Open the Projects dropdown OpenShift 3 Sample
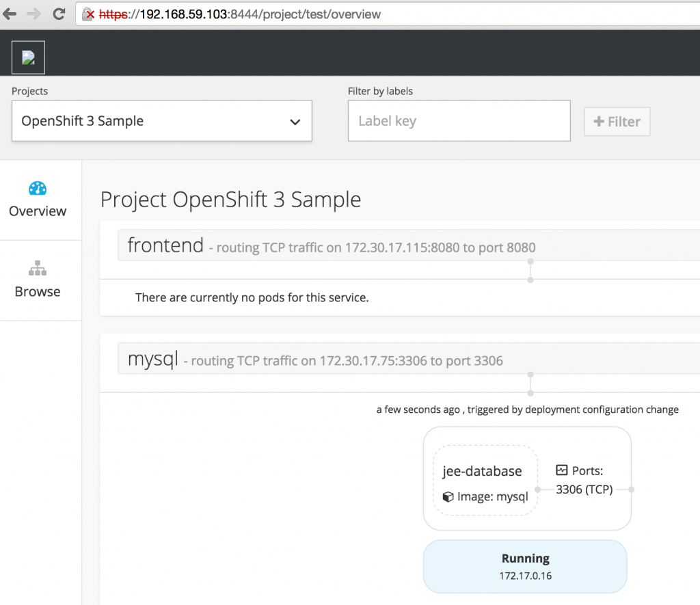Image resolution: width=700 pixels, height=605 pixels. coord(161,121)
